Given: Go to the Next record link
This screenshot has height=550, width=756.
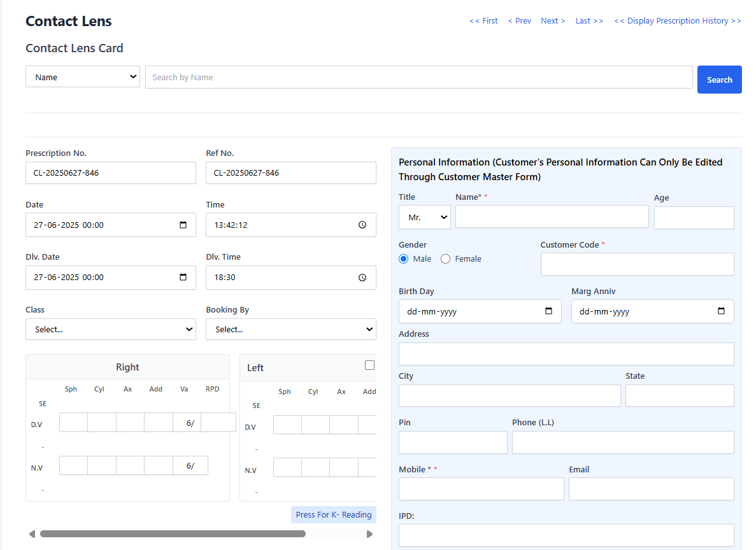Looking at the screenshot, I should click(x=553, y=21).
